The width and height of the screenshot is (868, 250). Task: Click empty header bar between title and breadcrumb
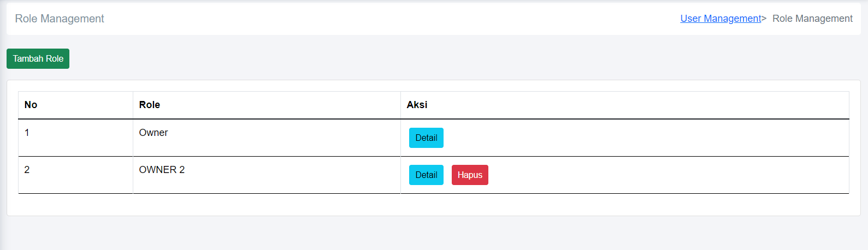[382, 19]
